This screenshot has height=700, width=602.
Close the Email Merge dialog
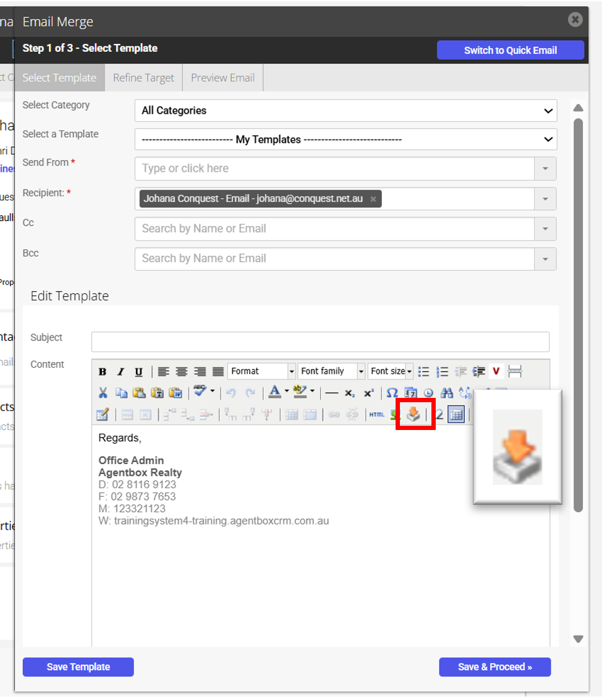tap(575, 20)
